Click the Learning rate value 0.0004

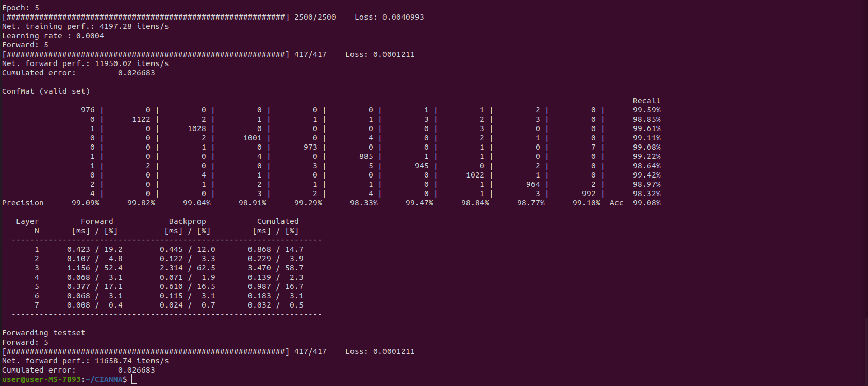tap(90, 36)
